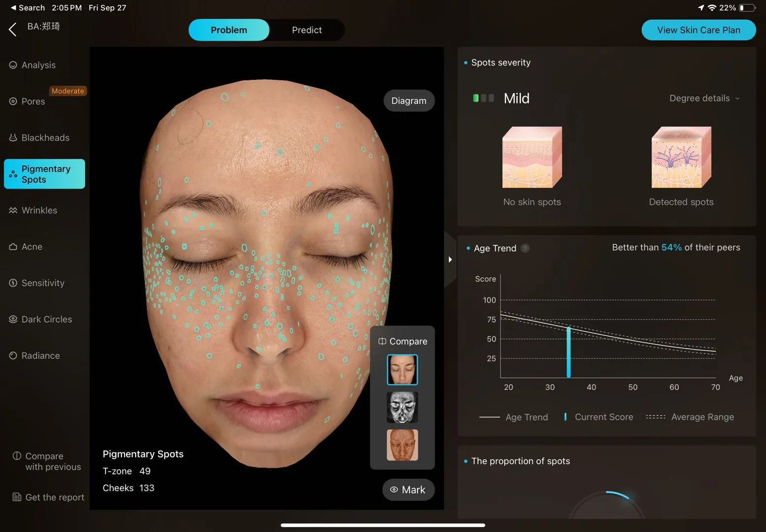This screenshot has height=532, width=766.
Task: Select the color face photo thumbnail
Action: [x=402, y=369]
